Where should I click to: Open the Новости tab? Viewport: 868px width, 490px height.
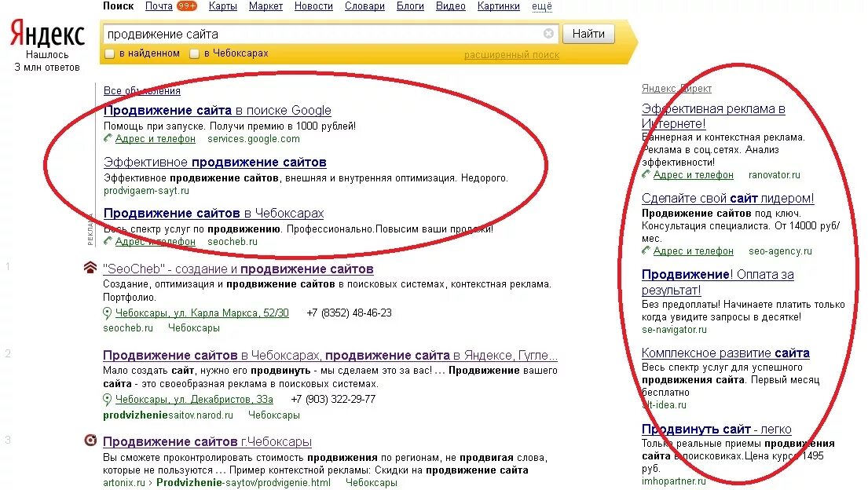313,6
